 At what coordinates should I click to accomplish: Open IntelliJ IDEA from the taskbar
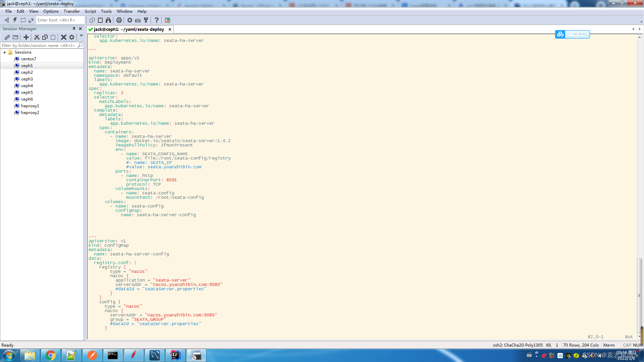[175, 355]
